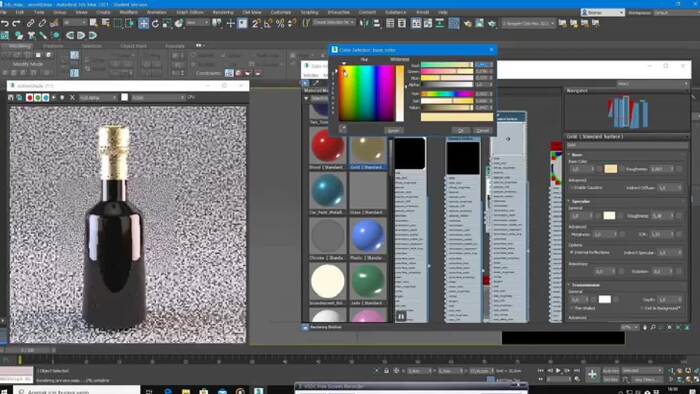Click the Align tool icon
This screenshot has height=394, width=700.
tap(376, 23)
